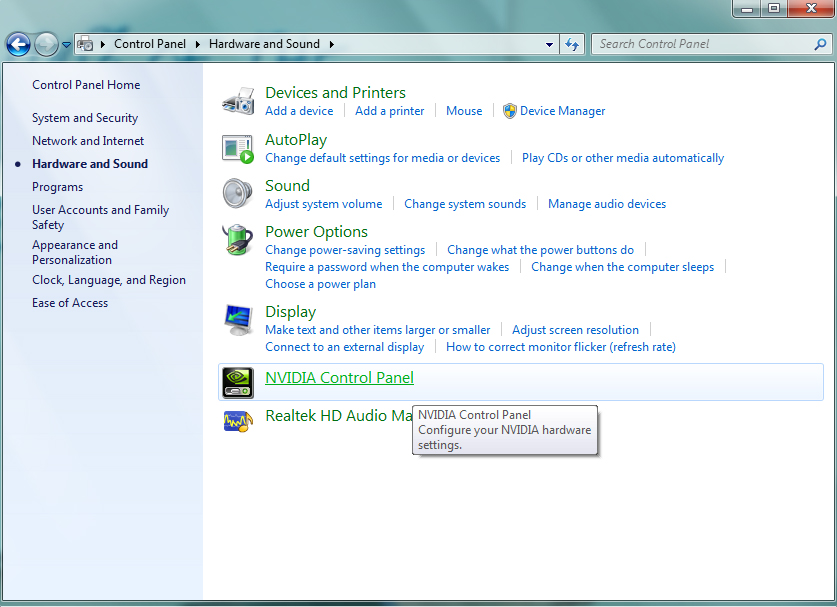Click Manage audio devices

(607, 204)
